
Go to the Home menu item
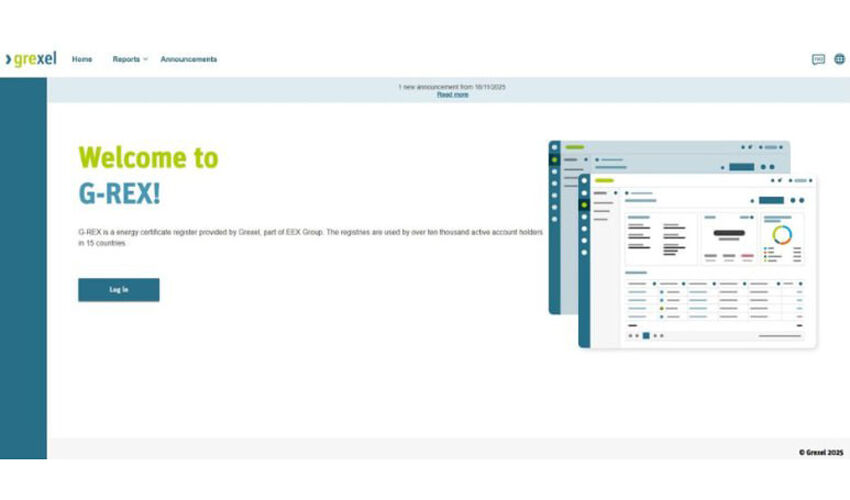(82, 60)
